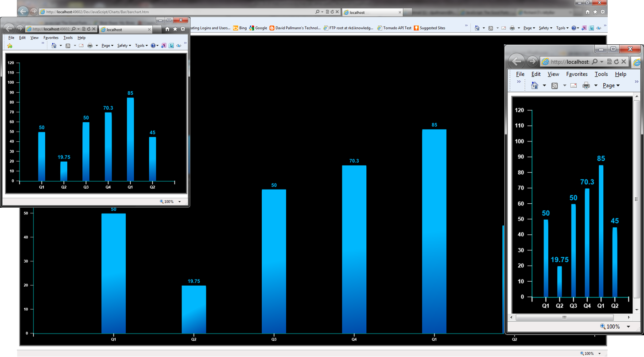
Task: Toggle Compatibility View in the address bar
Action: pyautogui.click(x=83, y=29)
